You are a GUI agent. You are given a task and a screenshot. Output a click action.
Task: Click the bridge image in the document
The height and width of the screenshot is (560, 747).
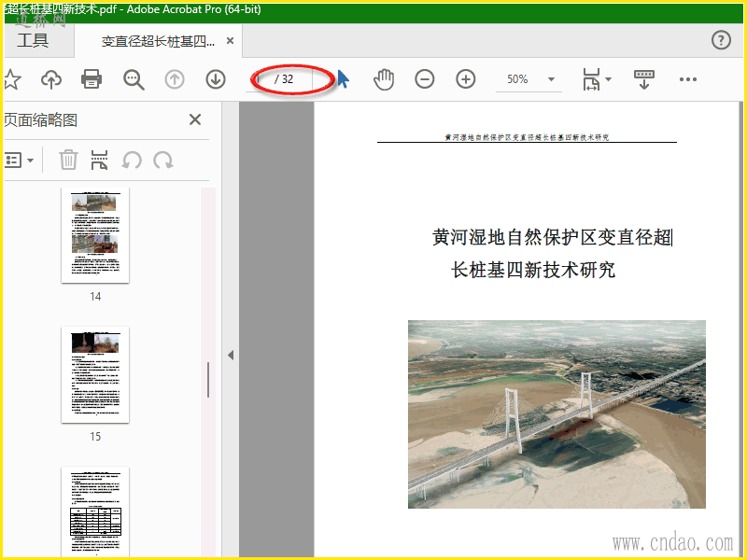[x=557, y=414]
